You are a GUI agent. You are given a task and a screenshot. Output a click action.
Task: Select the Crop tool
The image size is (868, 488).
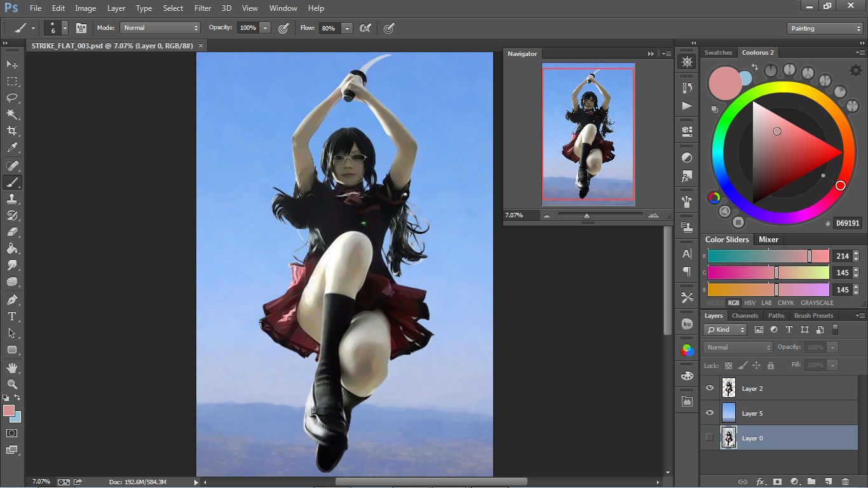[12, 131]
